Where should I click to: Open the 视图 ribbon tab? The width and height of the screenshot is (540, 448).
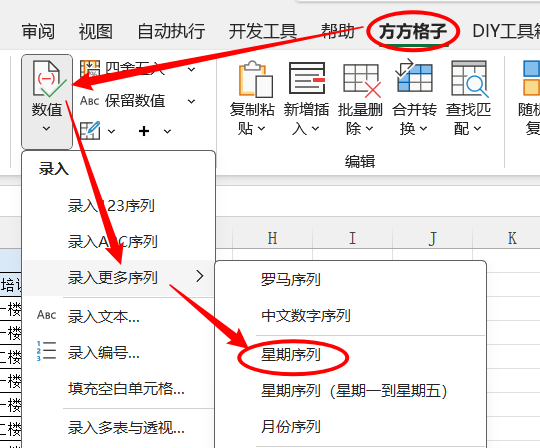[x=96, y=31]
